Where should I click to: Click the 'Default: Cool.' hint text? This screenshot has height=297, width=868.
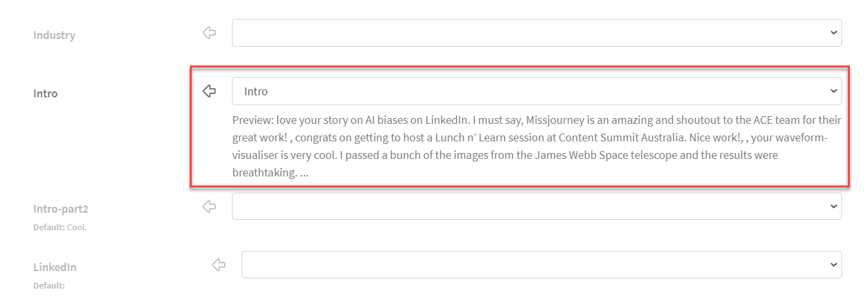(x=60, y=228)
